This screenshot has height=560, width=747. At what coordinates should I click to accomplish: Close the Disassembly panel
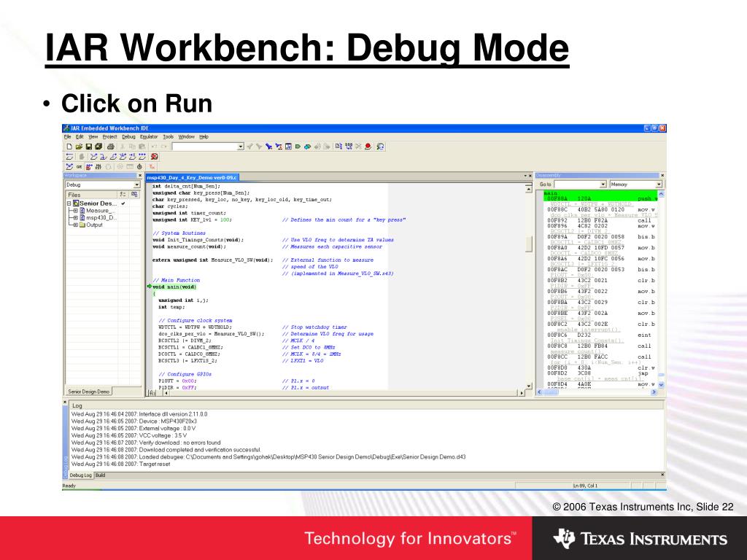coord(662,176)
